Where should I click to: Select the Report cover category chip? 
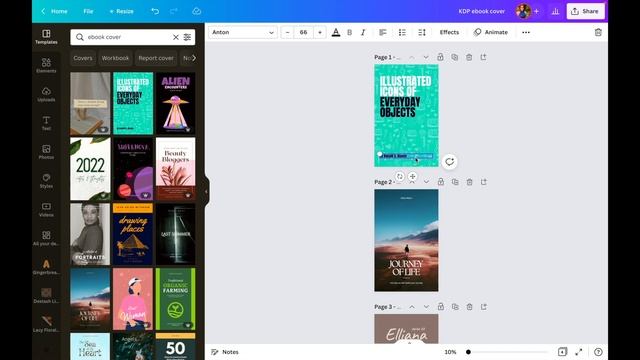(156, 58)
